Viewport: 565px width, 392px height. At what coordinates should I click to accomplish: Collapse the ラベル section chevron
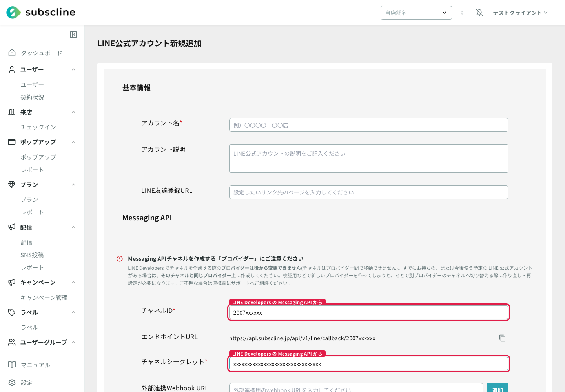[x=73, y=312]
